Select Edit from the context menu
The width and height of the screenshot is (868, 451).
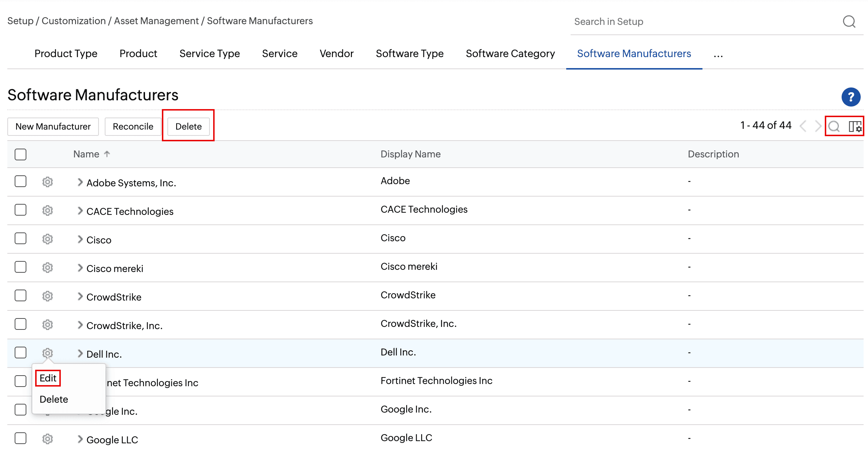[x=48, y=378]
